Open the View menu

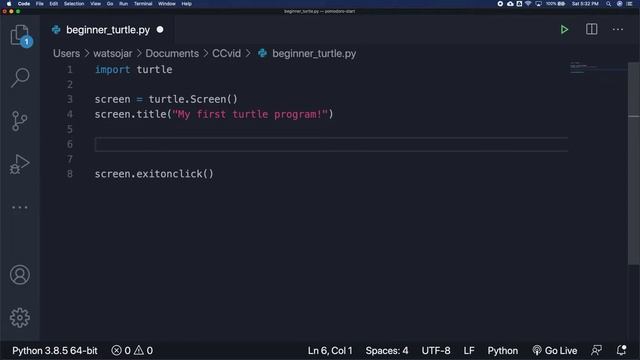[96, 4]
